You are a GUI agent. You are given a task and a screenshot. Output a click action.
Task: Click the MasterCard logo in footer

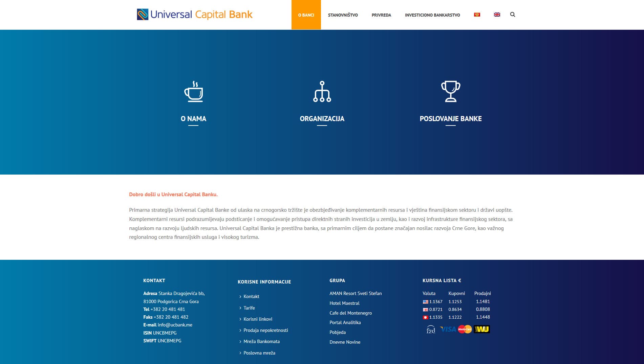[465, 329]
